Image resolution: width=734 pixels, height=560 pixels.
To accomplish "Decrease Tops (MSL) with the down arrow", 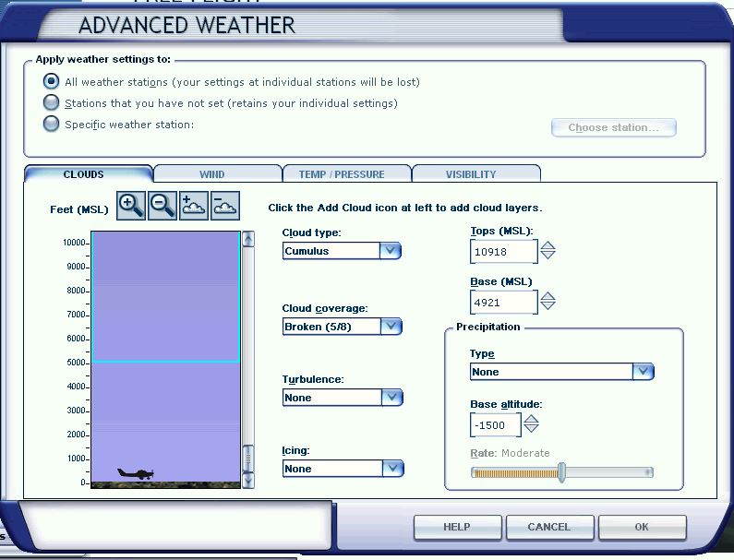I will tap(547, 255).
